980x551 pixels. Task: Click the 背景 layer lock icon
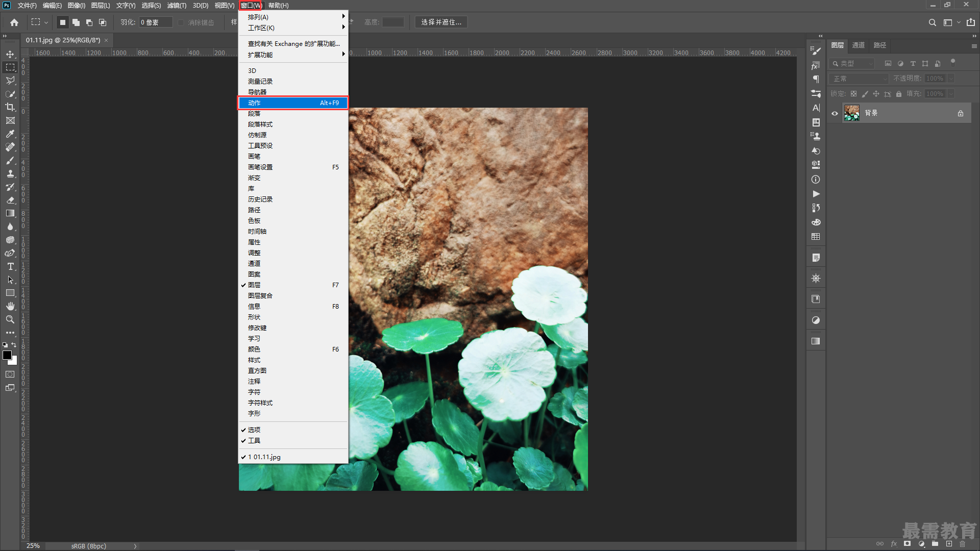click(x=961, y=113)
